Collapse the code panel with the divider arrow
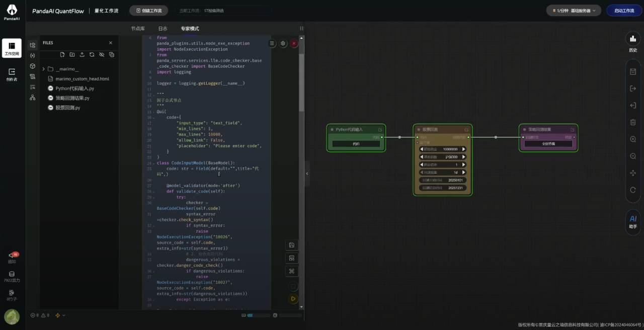The image size is (644, 330). 307,174
